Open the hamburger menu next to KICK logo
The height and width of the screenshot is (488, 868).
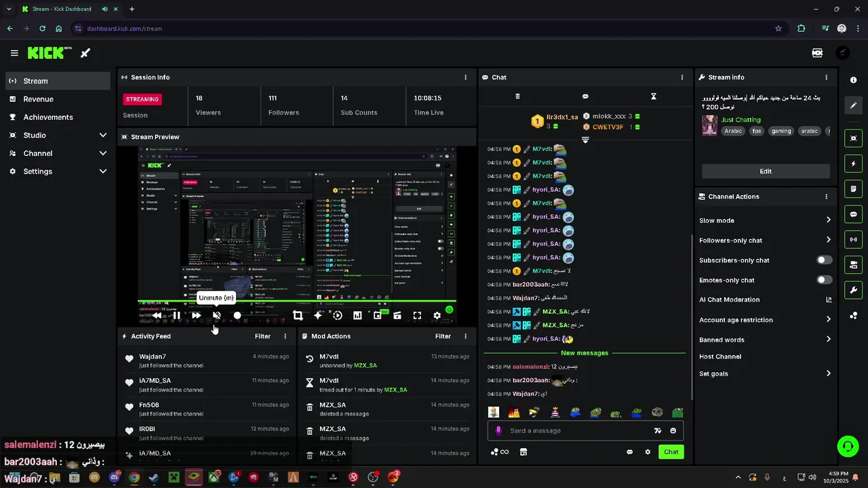pos(14,53)
